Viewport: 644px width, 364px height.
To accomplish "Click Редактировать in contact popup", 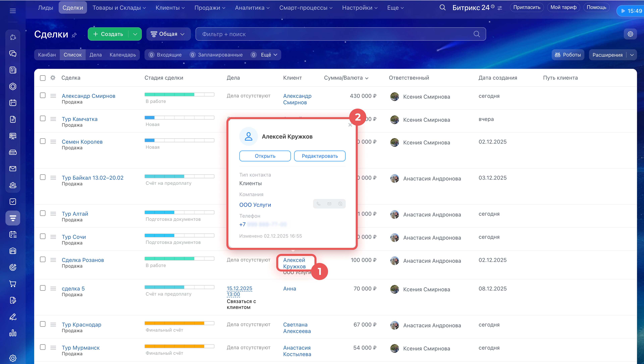I will (x=320, y=156).
